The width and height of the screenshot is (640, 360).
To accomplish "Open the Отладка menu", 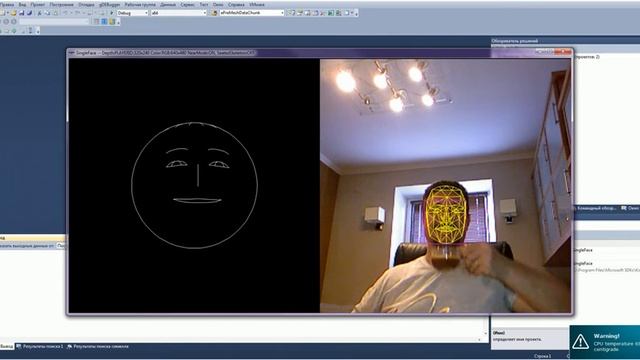I will tap(86, 4).
